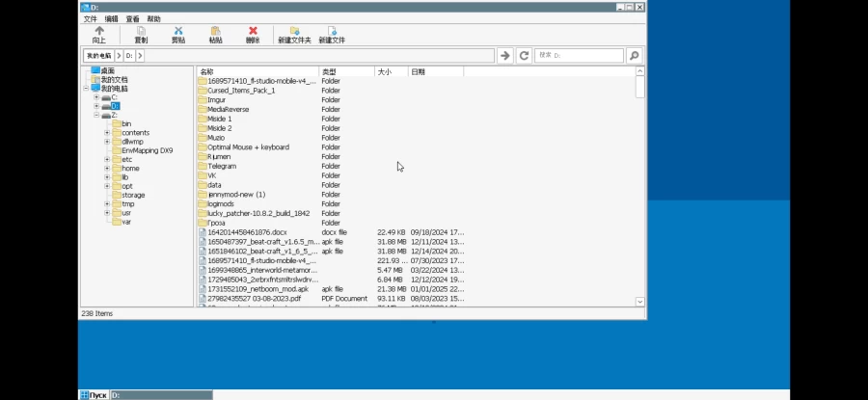Click the 剪贴 (Cut) scissors icon
The width and height of the screenshot is (868, 400).
(x=178, y=32)
